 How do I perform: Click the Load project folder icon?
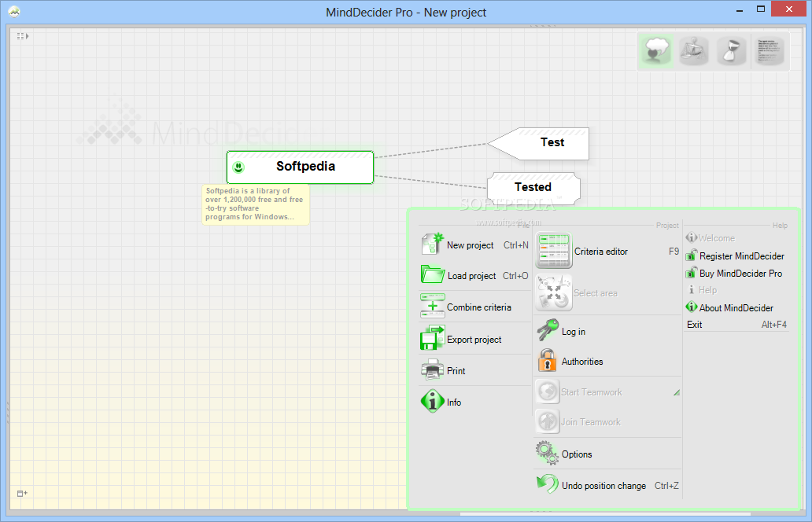432,274
